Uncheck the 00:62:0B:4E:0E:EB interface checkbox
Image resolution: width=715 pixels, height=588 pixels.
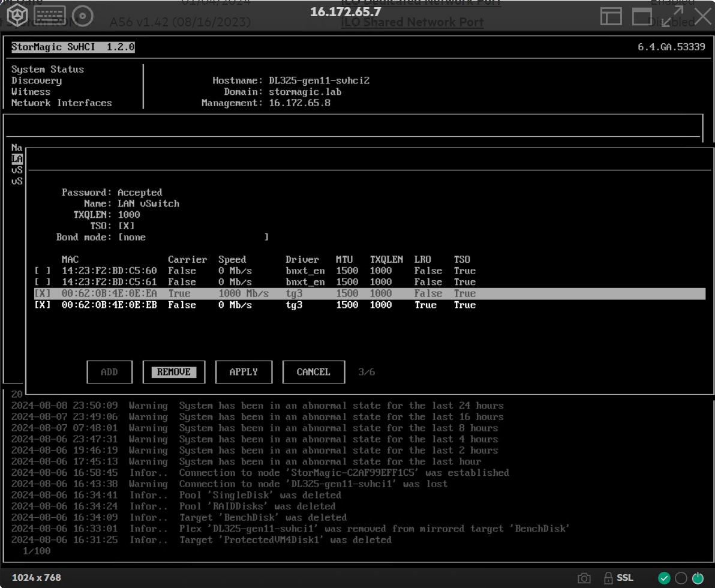click(43, 305)
